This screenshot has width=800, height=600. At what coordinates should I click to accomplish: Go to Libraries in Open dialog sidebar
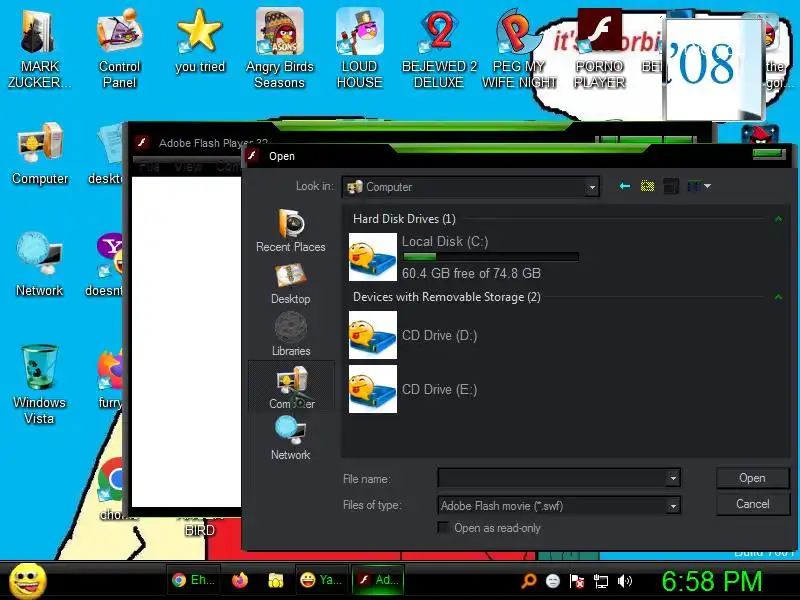tap(291, 334)
